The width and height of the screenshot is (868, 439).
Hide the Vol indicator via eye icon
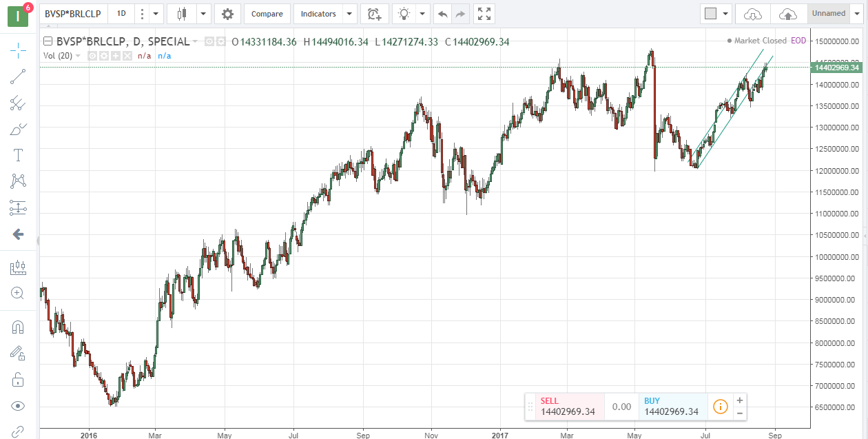coord(92,56)
